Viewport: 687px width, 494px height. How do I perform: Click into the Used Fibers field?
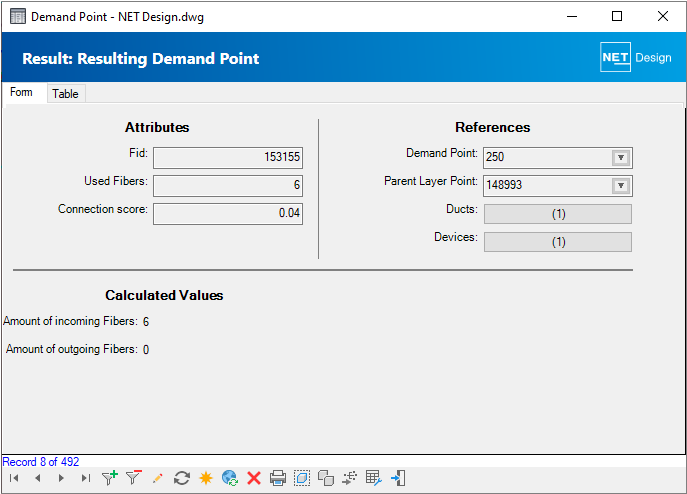(x=227, y=185)
